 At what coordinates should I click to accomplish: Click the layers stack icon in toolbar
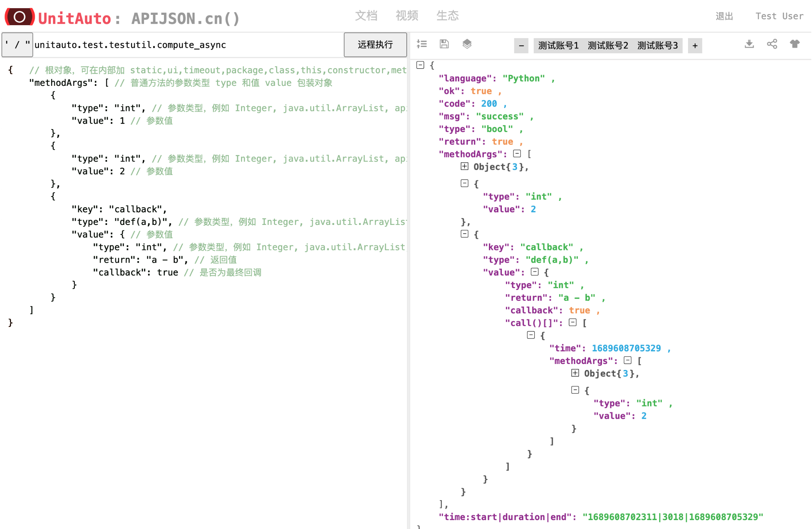(467, 44)
